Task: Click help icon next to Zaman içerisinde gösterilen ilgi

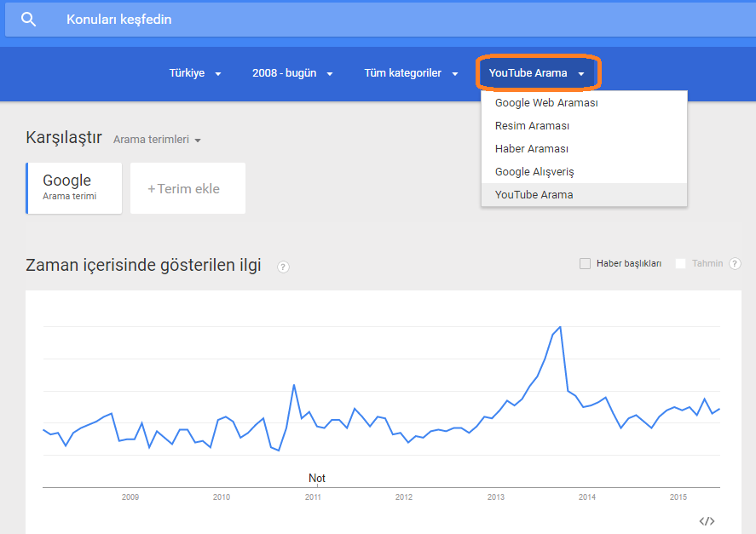Action: [283, 267]
